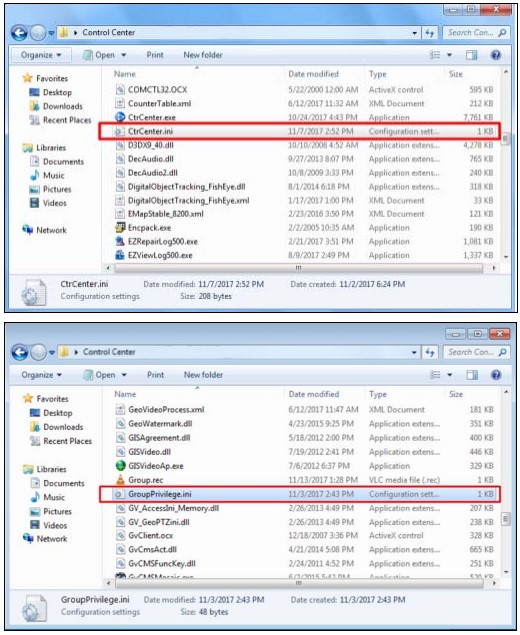Click Print in top window toolbar
Screen dimensions: 520x635
[x=155, y=55]
